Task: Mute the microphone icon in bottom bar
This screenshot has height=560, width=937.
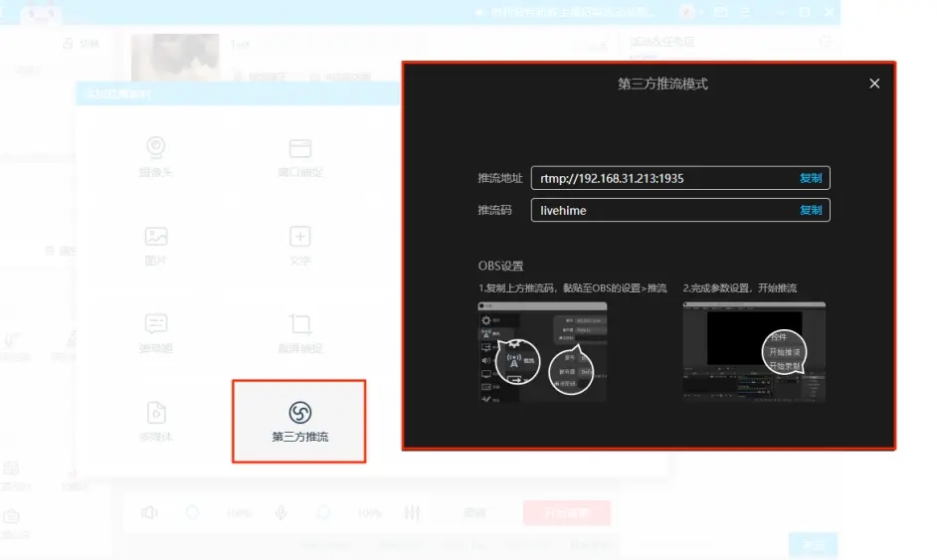Action: [x=281, y=513]
